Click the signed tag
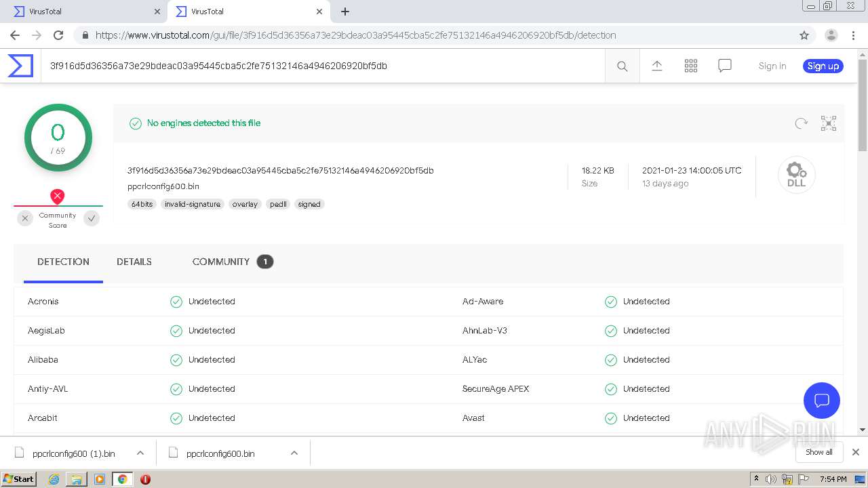 309,204
